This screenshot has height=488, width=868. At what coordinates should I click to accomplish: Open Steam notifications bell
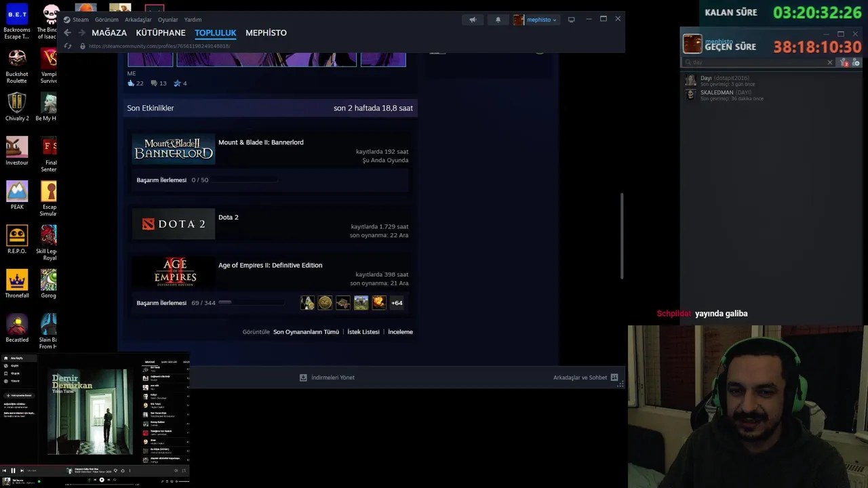(498, 20)
